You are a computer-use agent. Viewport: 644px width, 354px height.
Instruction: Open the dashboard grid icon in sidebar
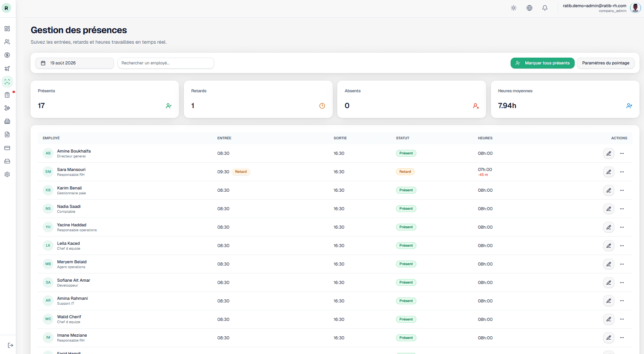pyautogui.click(x=7, y=29)
